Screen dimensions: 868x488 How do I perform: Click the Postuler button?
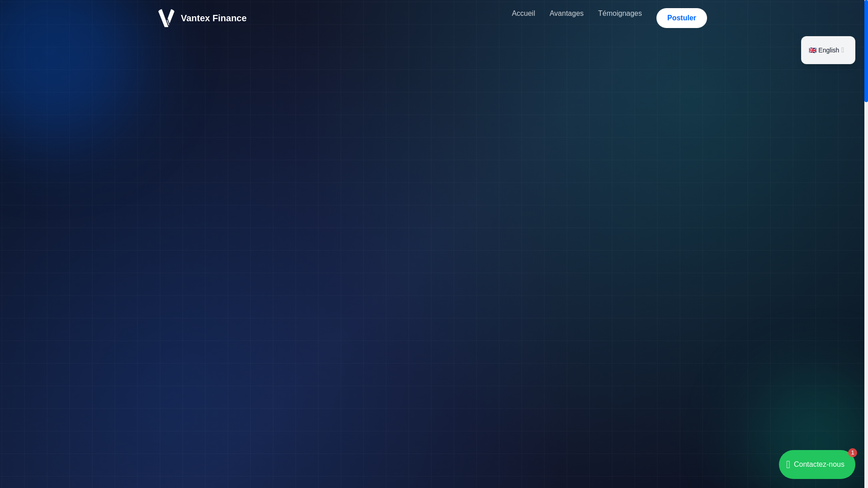click(681, 18)
